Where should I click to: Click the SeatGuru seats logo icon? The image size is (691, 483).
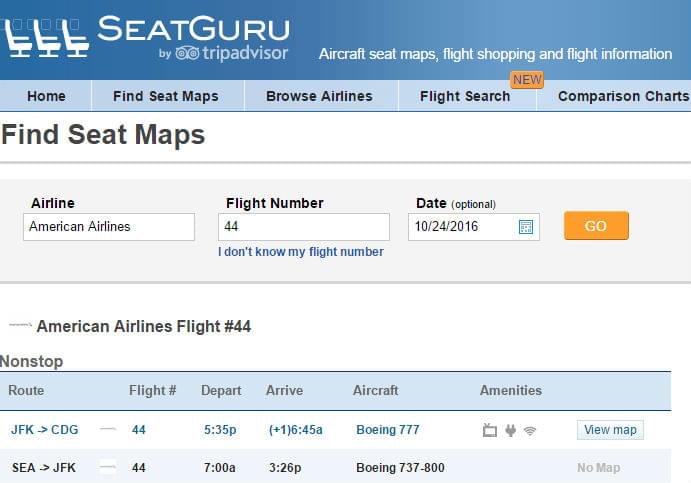(46, 38)
